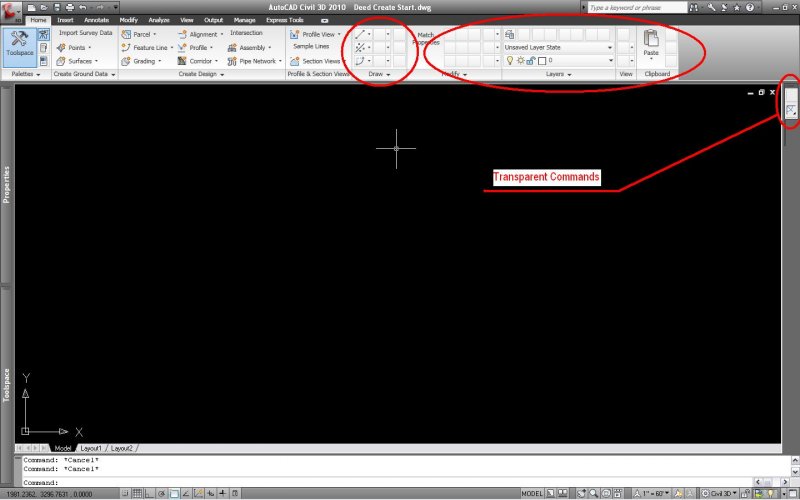Click the layer color white swatch
Image resolution: width=800 pixels, height=500 pixels.
(x=542, y=61)
